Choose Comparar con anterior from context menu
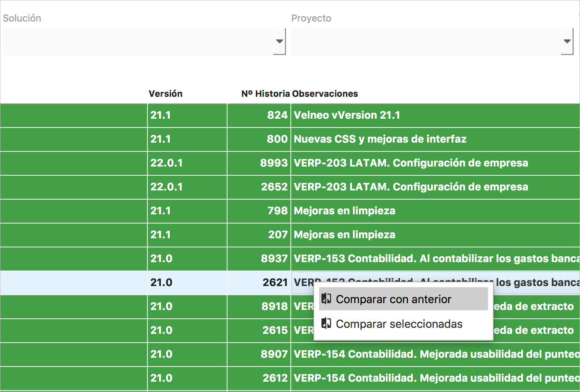Screen dimensions: 580x392 pos(394,299)
